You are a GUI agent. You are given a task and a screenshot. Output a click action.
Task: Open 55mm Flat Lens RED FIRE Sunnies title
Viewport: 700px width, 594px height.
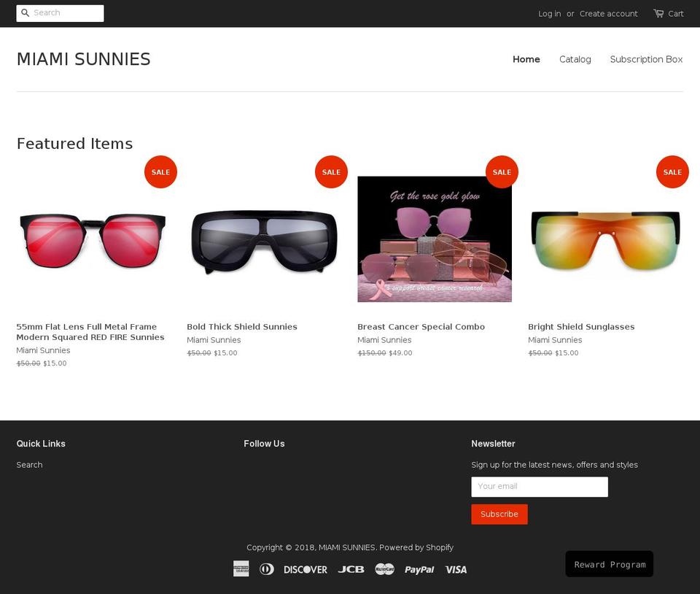90,332
